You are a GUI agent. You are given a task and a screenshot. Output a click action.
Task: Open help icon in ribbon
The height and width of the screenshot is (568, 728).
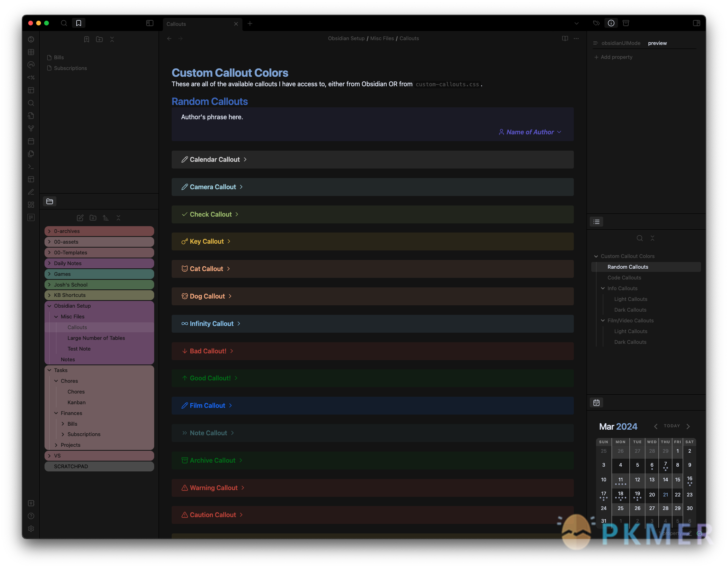31,516
